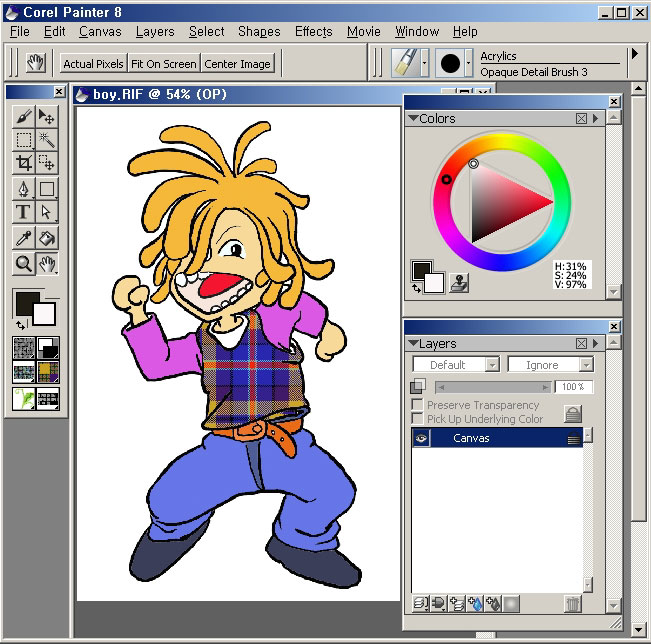
Task: Click the Fit On Screen button
Action: coord(164,64)
